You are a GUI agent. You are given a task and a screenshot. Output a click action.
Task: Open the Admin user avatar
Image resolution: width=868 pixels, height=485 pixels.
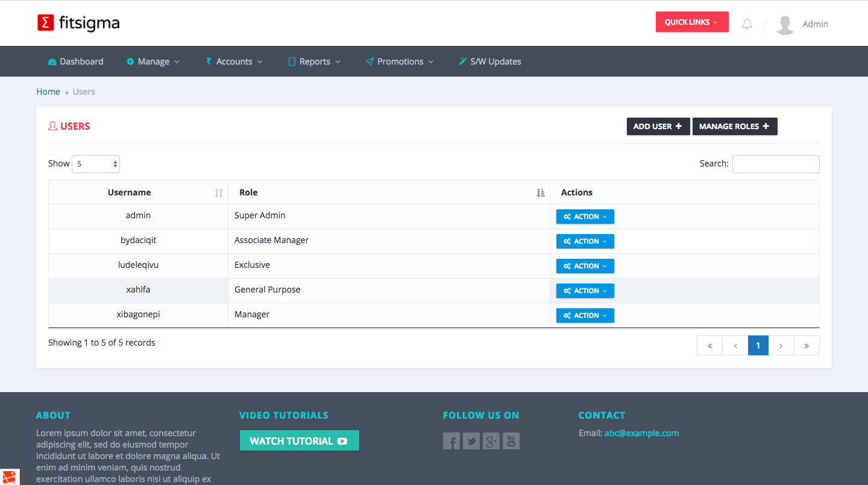(785, 24)
